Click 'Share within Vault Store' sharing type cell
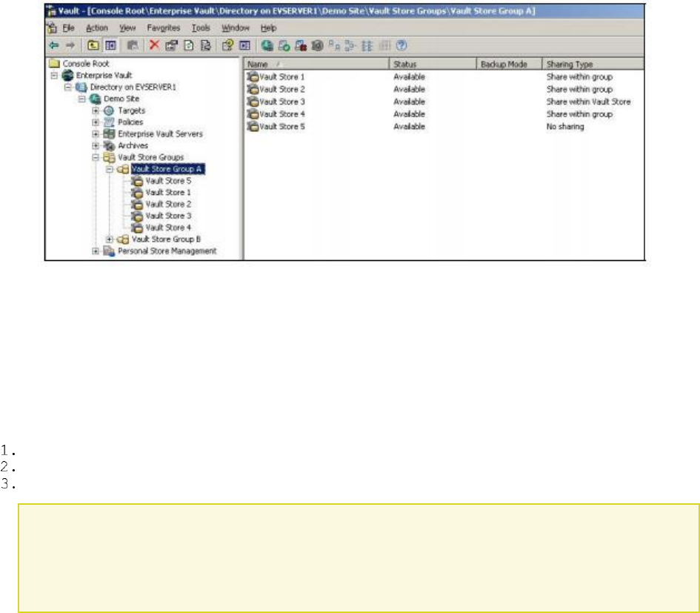This screenshot has width=700, height=613. [x=588, y=102]
